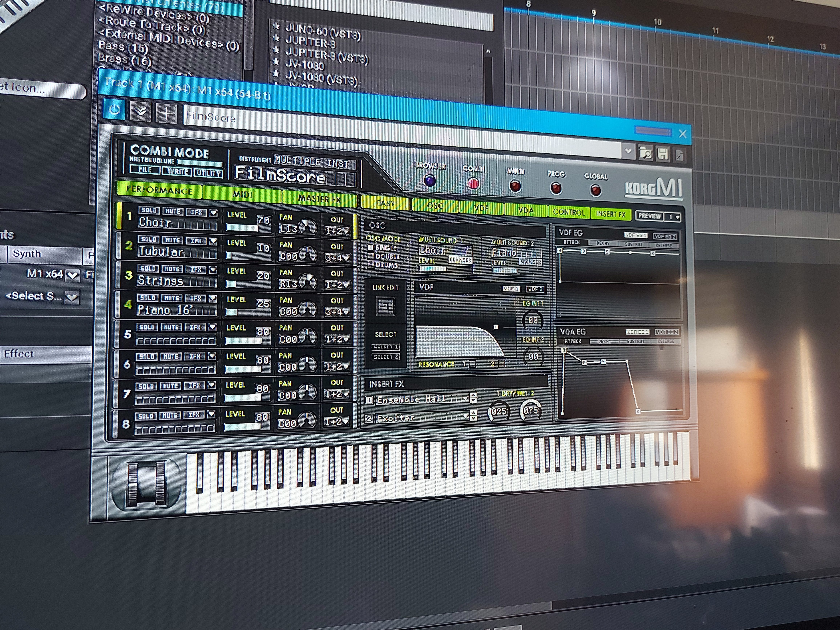Click the COMBI mode LED button
Screen dimensions: 840x630
[473, 184]
